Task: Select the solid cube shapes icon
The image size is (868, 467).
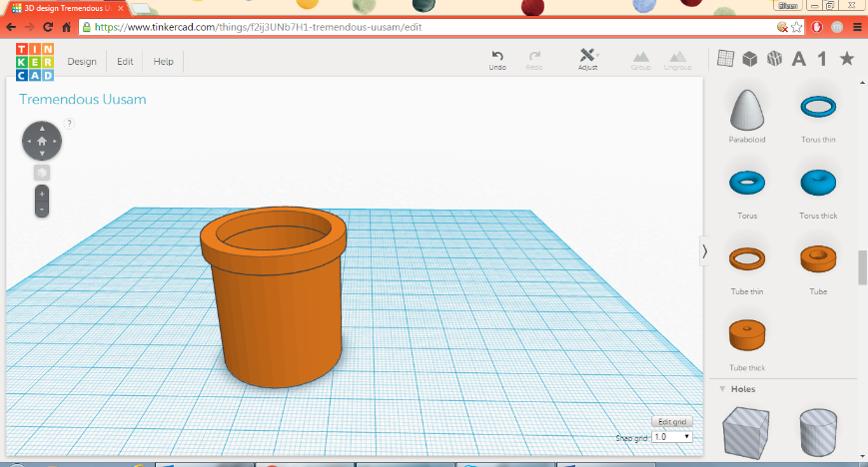Action: pyautogui.click(x=749, y=59)
